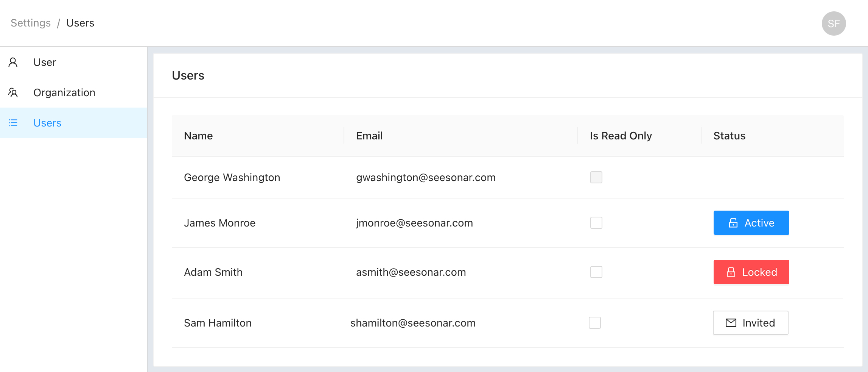The width and height of the screenshot is (868, 372).
Task: Select the Users menu item
Action: click(x=73, y=123)
